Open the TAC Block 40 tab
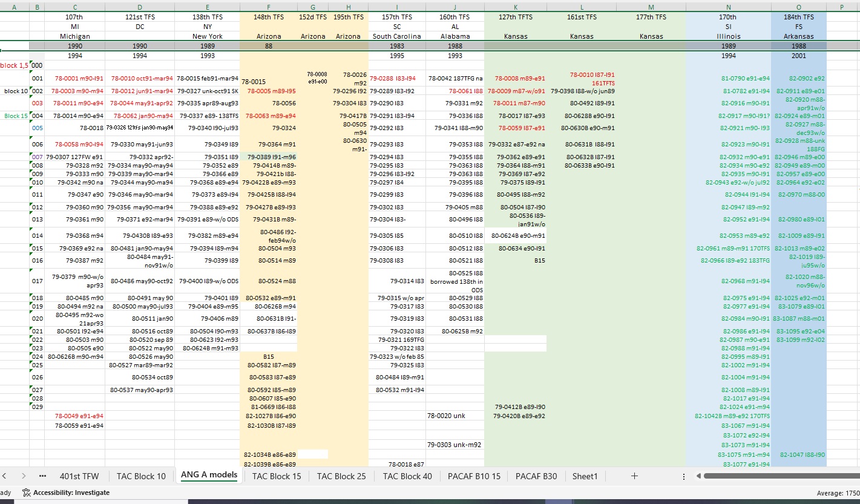This screenshot has height=504, width=860. tap(407, 476)
